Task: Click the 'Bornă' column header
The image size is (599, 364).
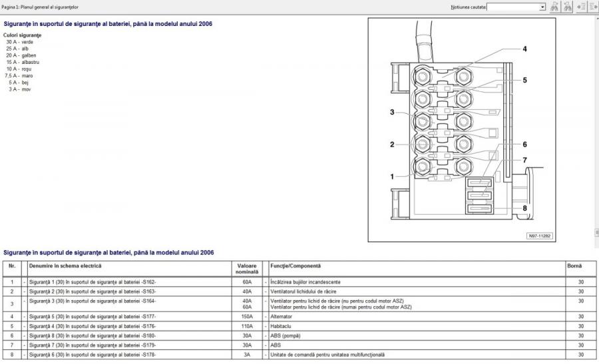Action: (x=574, y=266)
